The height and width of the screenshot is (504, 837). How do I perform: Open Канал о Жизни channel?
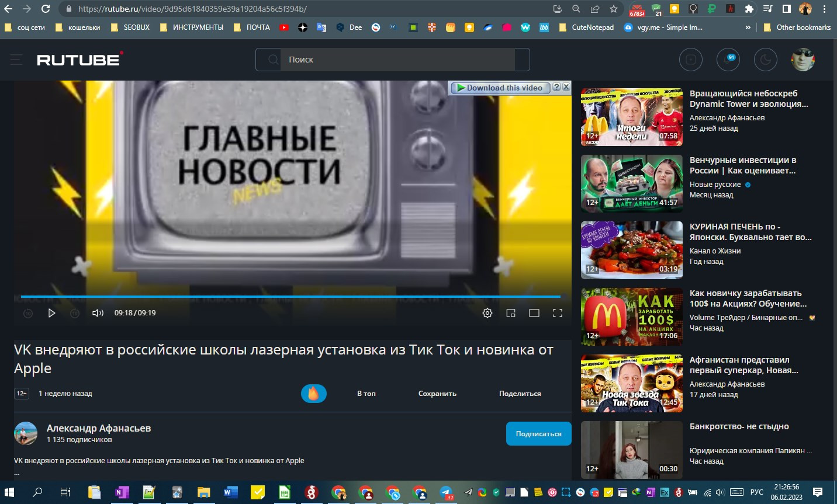715,251
